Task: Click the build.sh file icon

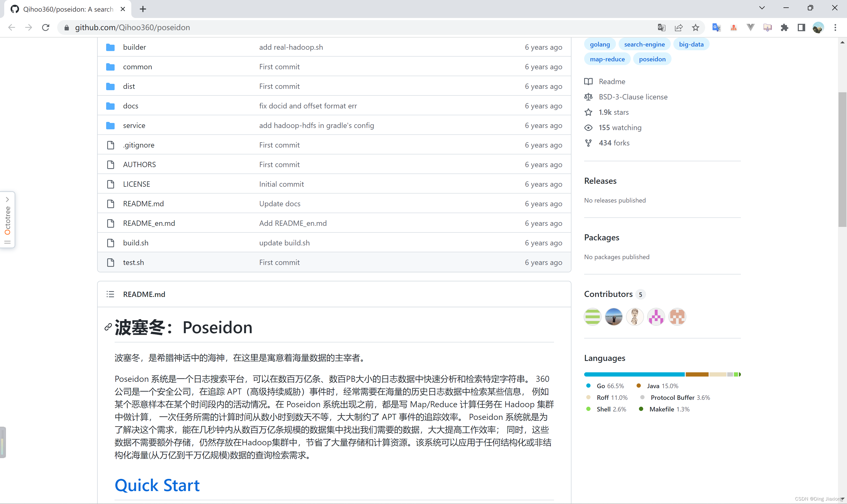Action: click(x=110, y=243)
